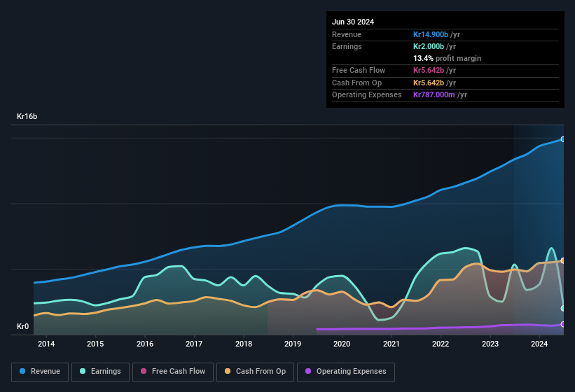Toggle the Revenue legend button
This screenshot has width=575, height=392.
[x=40, y=372]
